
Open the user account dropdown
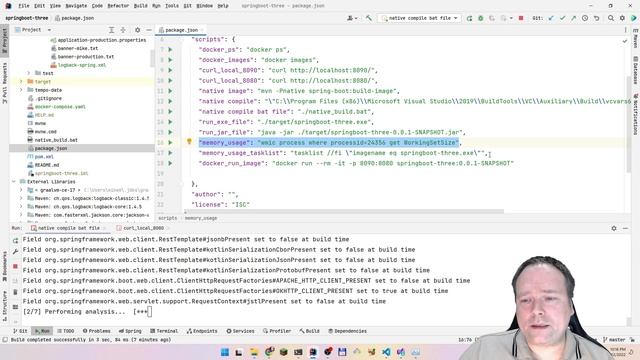pyautogui.click(x=352, y=18)
